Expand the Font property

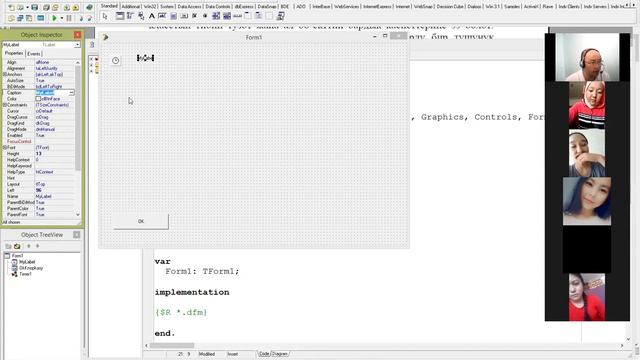(x=4, y=147)
